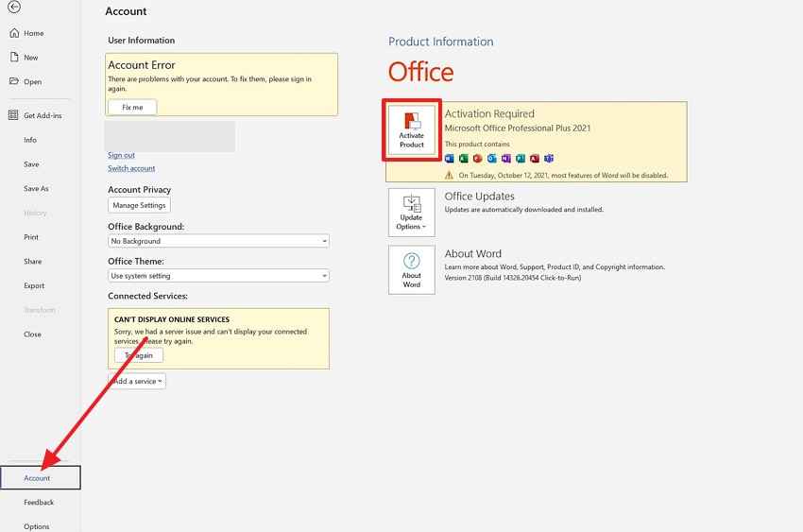The image size is (803, 532).
Task: Click the 'User Information' heading
Action: point(142,41)
